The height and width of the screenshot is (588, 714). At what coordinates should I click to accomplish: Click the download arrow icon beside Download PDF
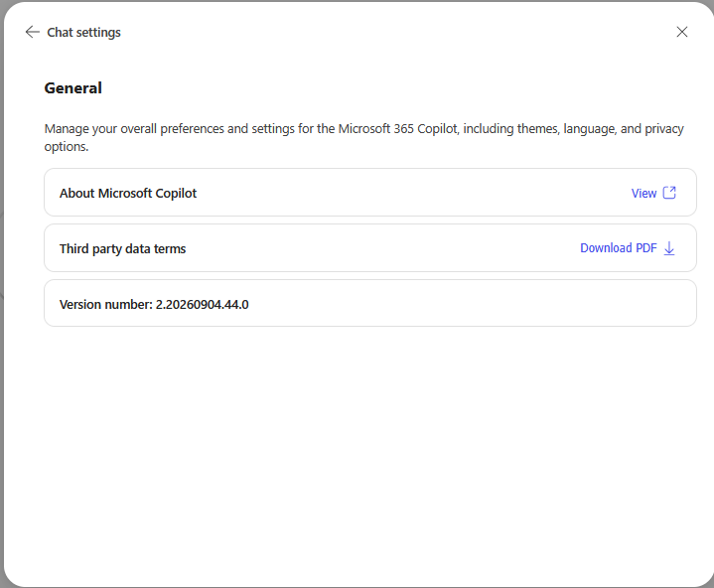click(x=669, y=248)
